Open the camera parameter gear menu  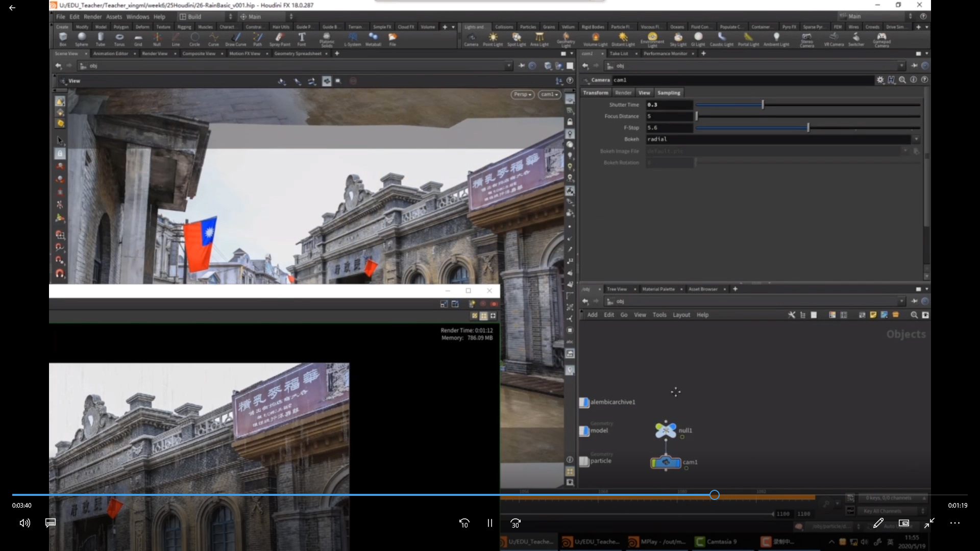click(880, 80)
